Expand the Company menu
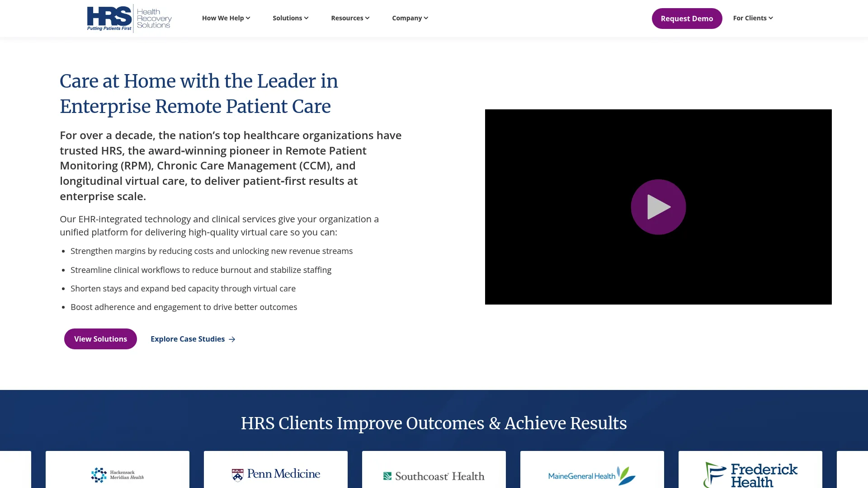The image size is (868, 488). coord(410,18)
